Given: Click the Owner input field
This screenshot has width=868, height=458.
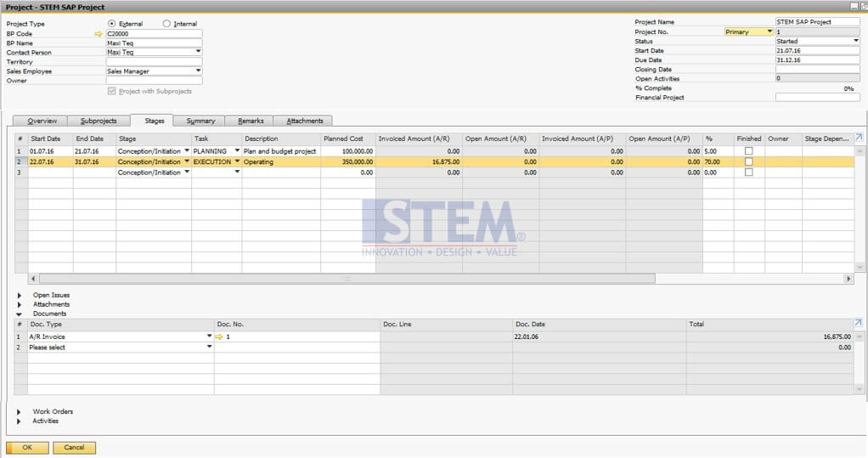Looking at the screenshot, I should (154, 81).
